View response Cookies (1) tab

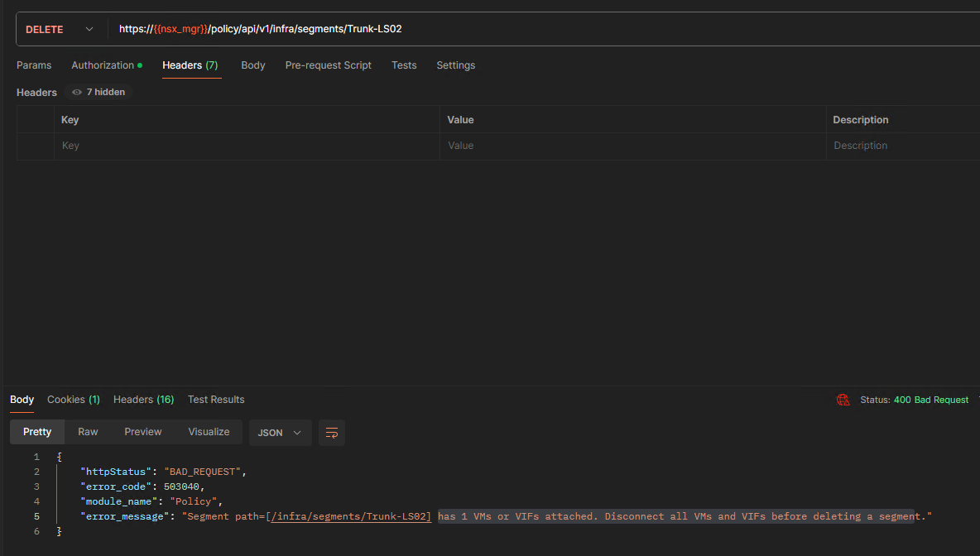[73, 400]
